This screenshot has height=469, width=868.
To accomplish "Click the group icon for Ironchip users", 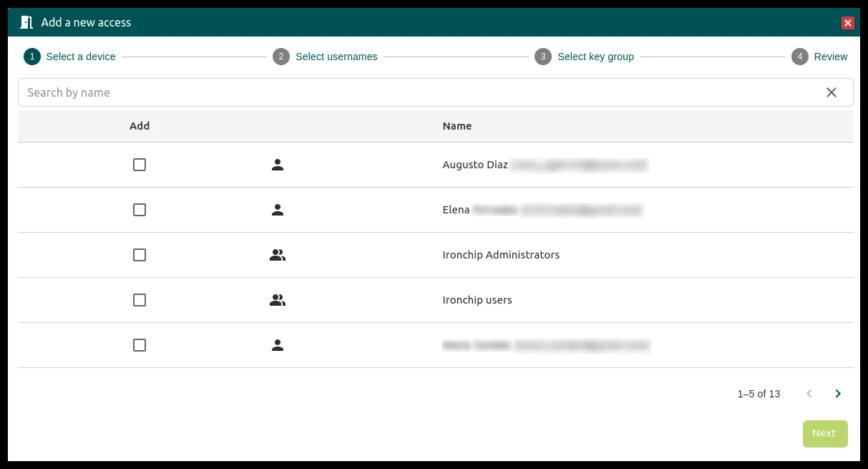I will (x=278, y=300).
